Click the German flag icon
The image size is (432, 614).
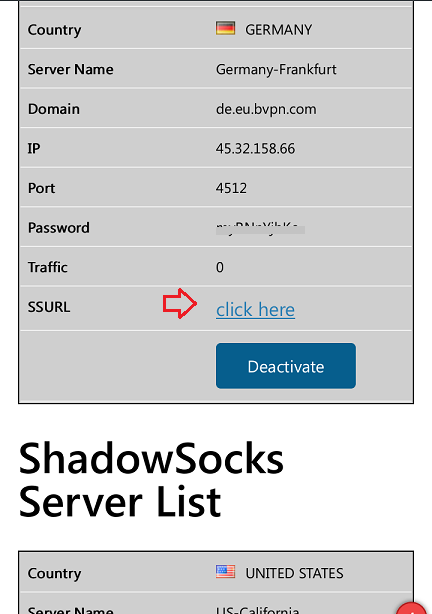tap(225, 28)
